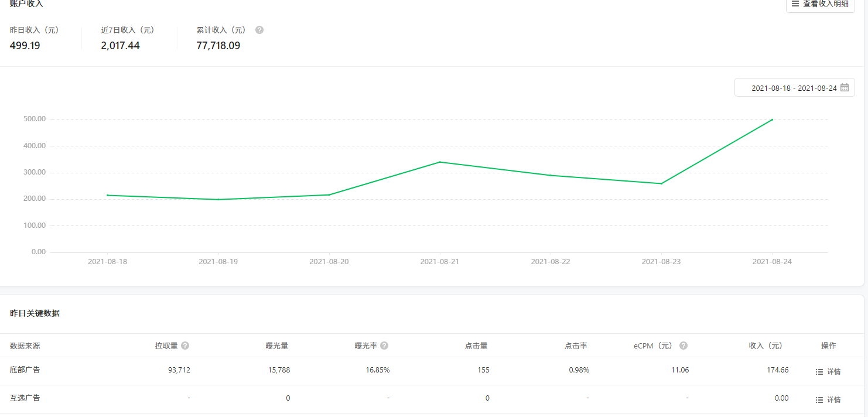This screenshot has width=868, height=417.
Task: Click the 2021-08-22 data point on chart
Action: tap(551, 175)
